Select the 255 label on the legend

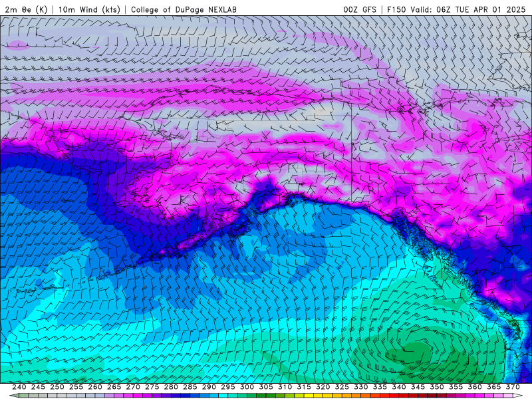click(76, 387)
